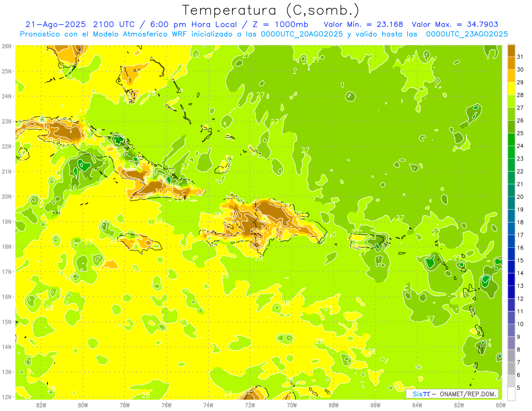532x411 pixels.
Task: Click the "0000UTC_20AGO2025" initialization text
Action: click(301, 34)
